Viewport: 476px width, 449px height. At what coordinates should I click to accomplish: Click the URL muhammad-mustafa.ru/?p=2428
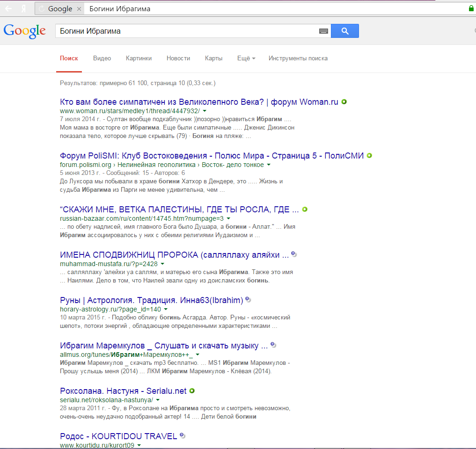[x=109, y=264]
